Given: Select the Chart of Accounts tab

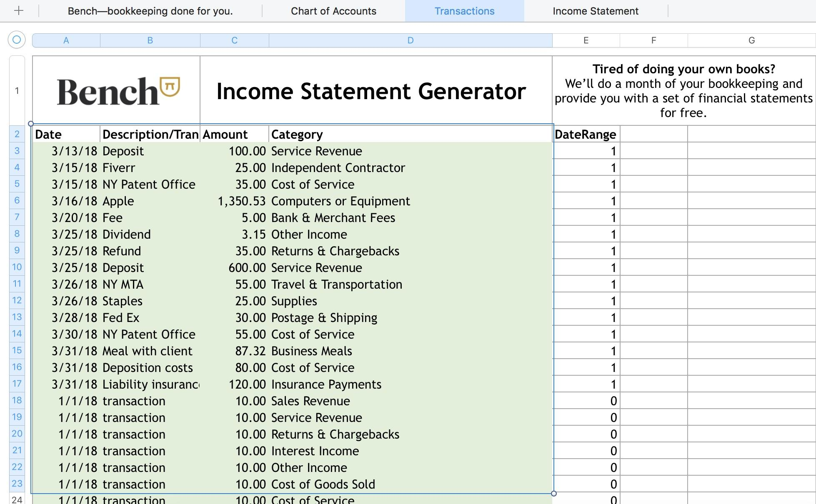Looking at the screenshot, I should click(332, 10).
